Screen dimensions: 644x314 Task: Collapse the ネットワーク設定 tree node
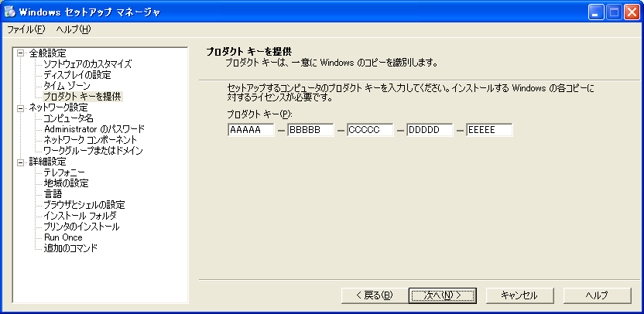(x=21, y=108)
